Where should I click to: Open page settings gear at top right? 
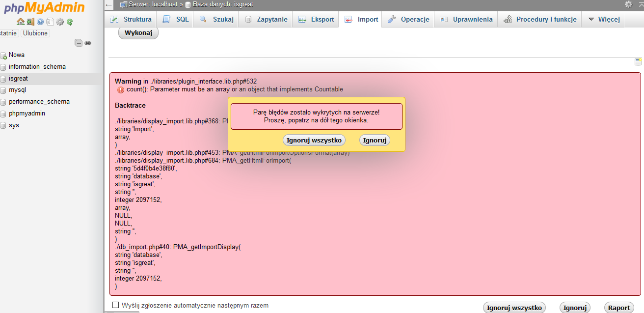[628, 4]
